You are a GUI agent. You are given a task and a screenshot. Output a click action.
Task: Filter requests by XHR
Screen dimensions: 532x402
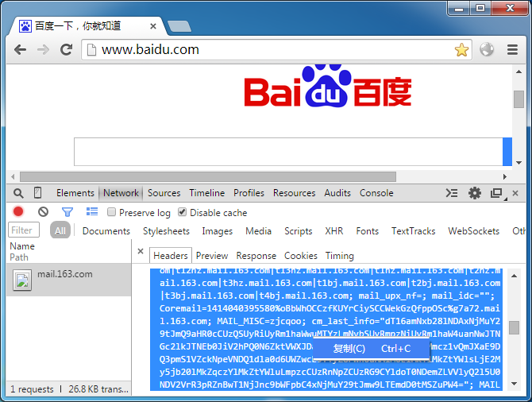[x=334, y=231]
